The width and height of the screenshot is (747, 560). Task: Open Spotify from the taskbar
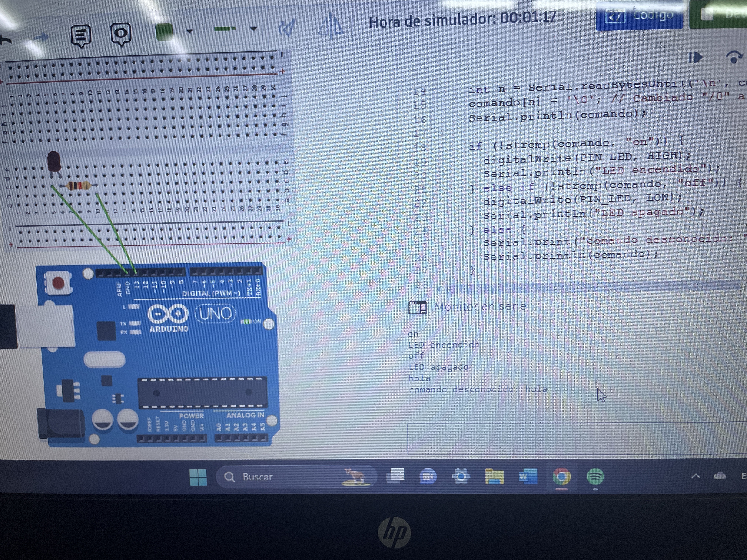tap(595, 477)
